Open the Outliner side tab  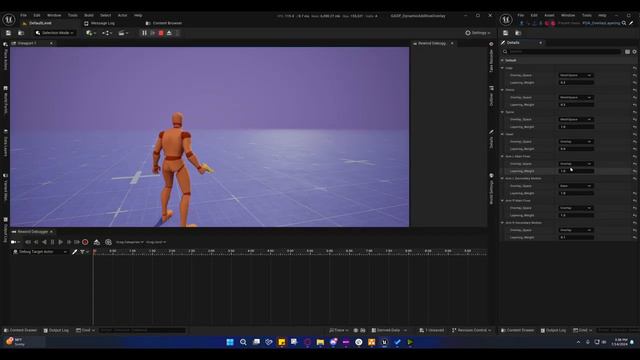[x=491, y=96]
